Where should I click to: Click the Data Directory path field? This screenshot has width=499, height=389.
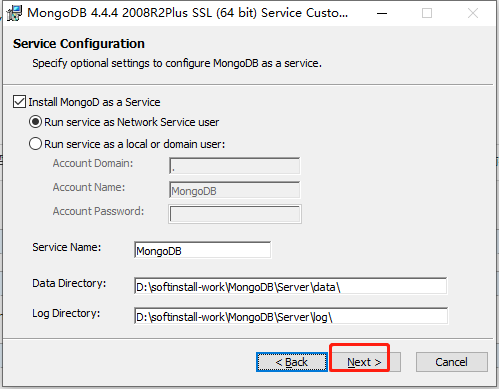(x=291, y=286)
